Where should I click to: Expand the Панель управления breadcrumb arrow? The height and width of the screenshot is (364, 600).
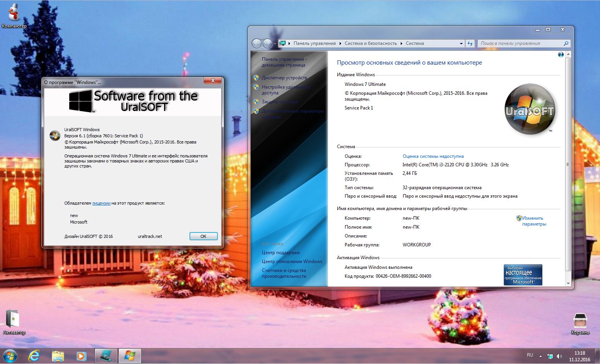pos(340,43)
